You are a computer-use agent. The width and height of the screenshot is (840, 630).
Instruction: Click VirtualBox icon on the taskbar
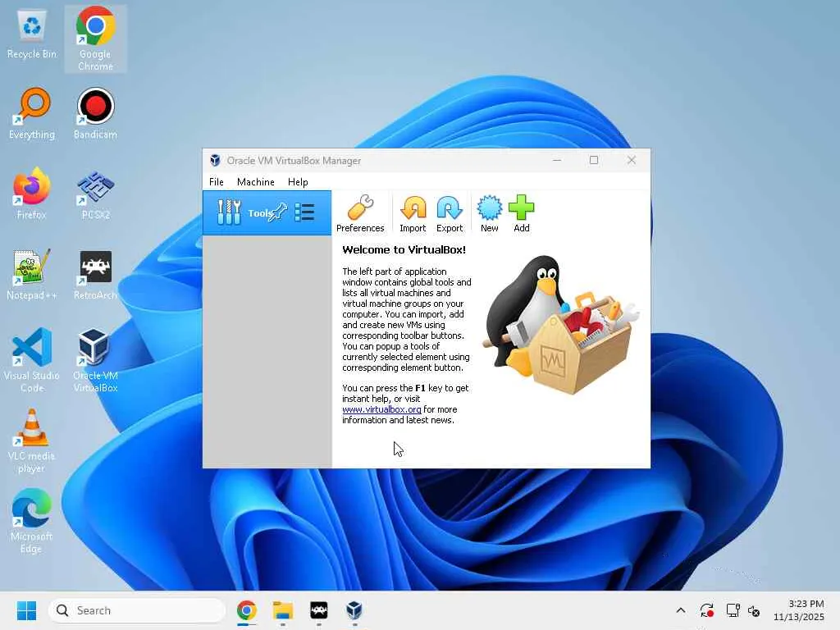[x=354, y=610]
